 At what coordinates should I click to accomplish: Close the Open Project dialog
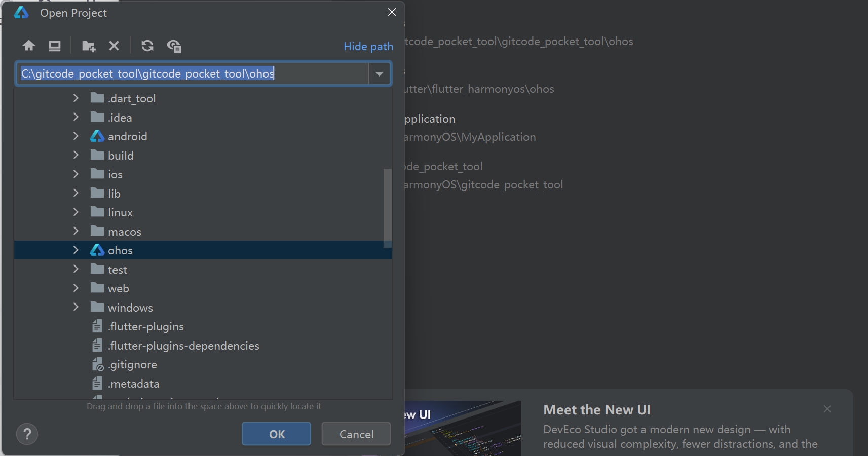(x=392, y=12)
